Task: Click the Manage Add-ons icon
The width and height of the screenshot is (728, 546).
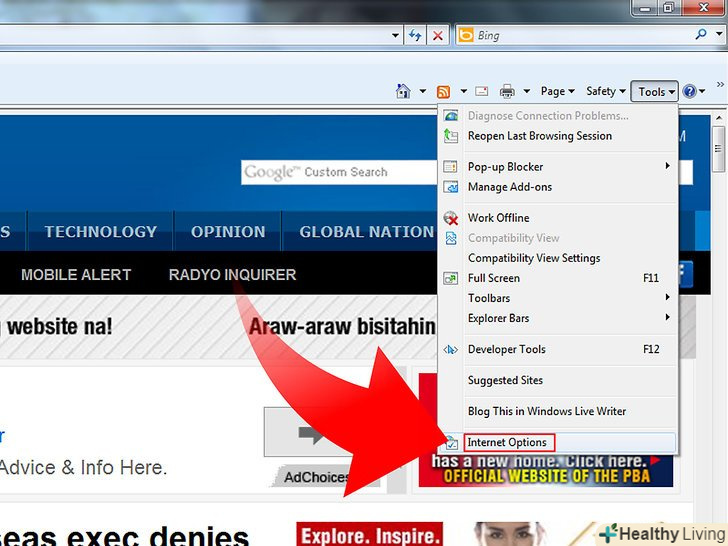Action: (451, 187)
